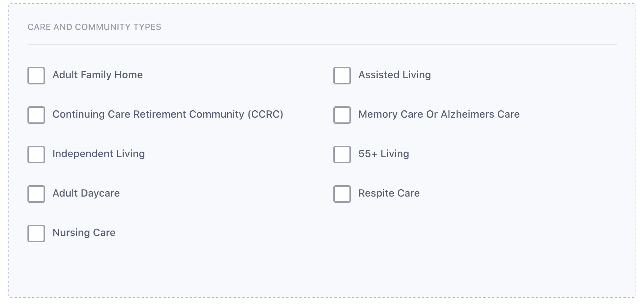Select the Nursing Care checkbox
Screen dimensions: 644x304
36,233
